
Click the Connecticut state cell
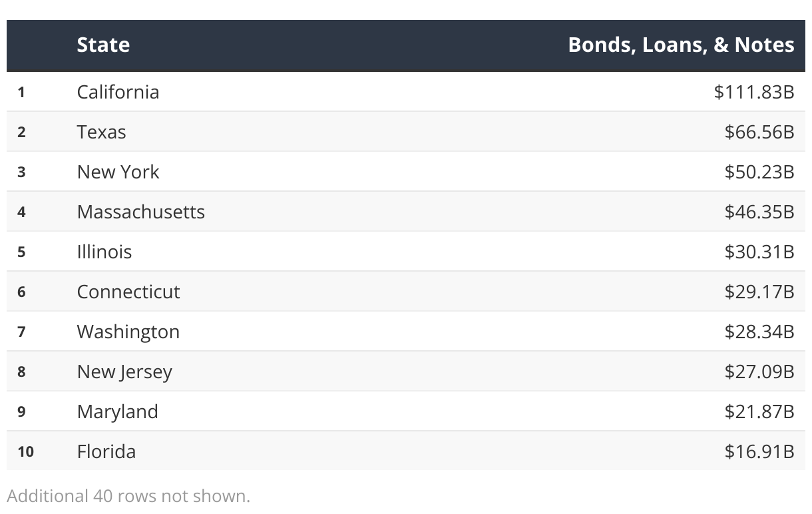pos(128,292)
